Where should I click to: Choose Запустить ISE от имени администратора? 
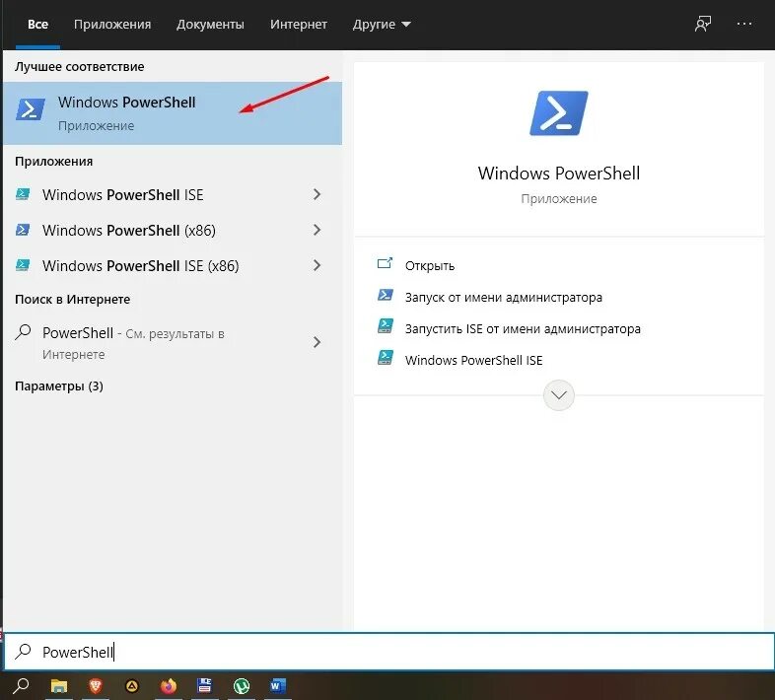click(523, 329)
